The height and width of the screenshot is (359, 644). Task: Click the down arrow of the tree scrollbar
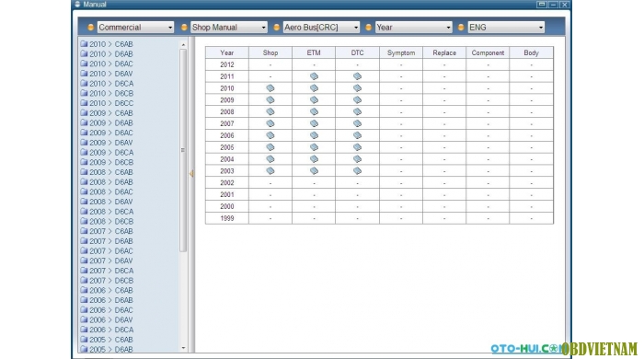click(x=183, y=348)
